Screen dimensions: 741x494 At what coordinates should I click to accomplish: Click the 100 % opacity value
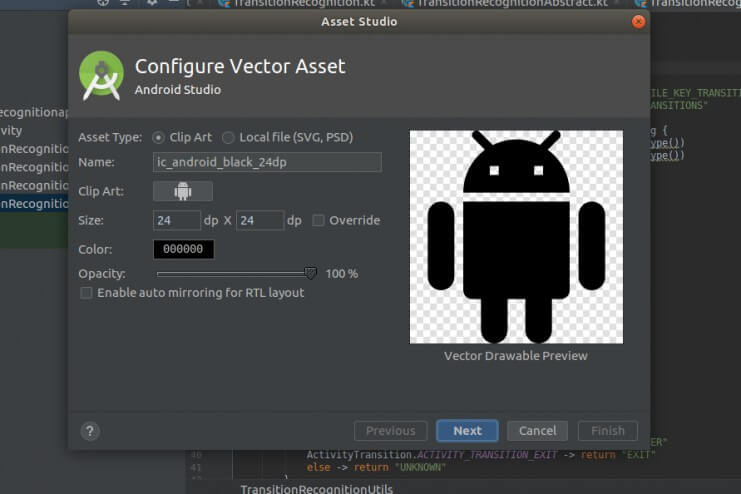[342, 274]
